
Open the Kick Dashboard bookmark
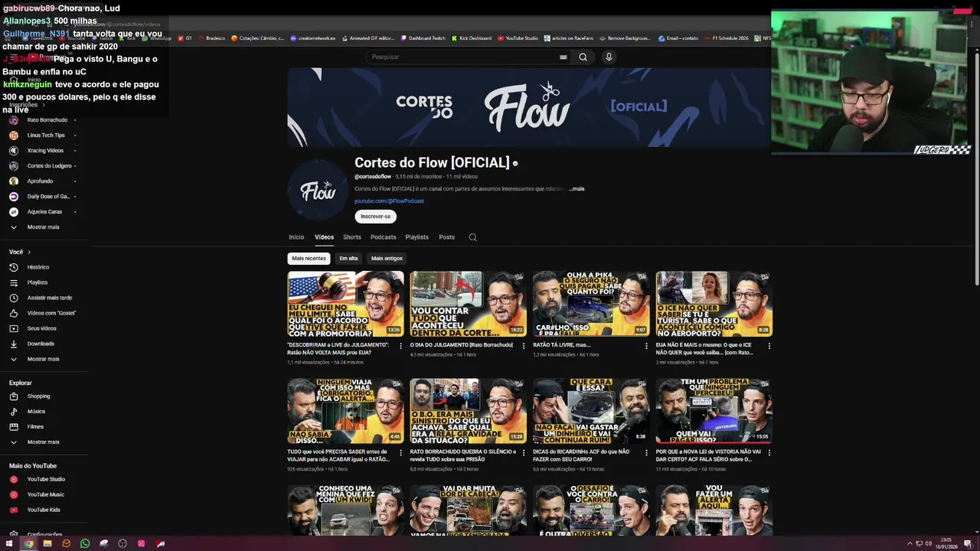coord(472,38)
